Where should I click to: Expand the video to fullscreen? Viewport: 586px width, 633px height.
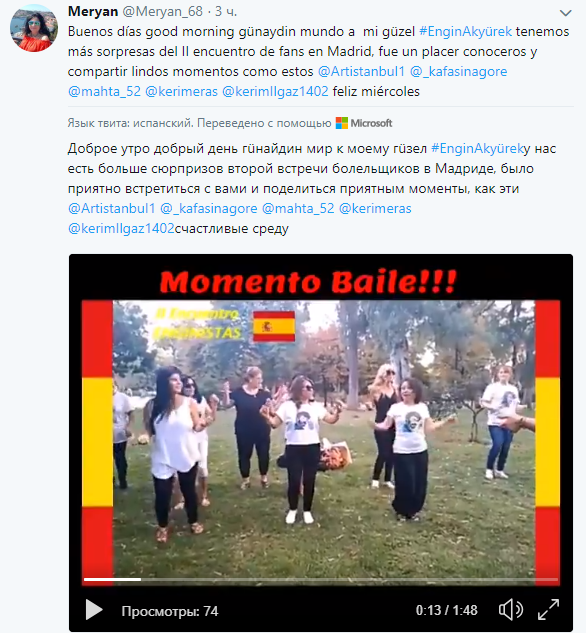548,610
